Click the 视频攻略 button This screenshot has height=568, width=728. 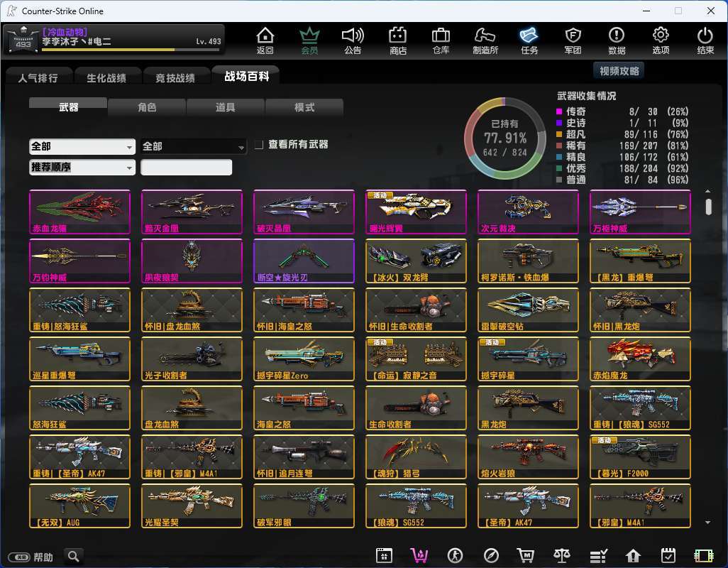pyautogui.click(x=619, y=70)
